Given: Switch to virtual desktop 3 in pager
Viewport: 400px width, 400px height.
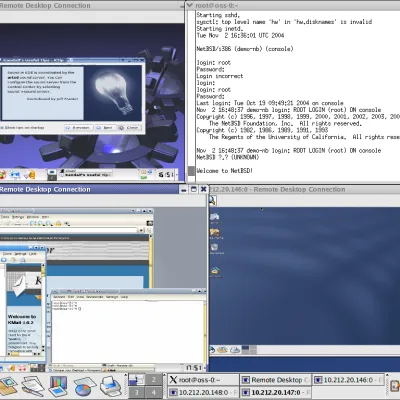Looking at the screenshot, I should coord(137,392).
